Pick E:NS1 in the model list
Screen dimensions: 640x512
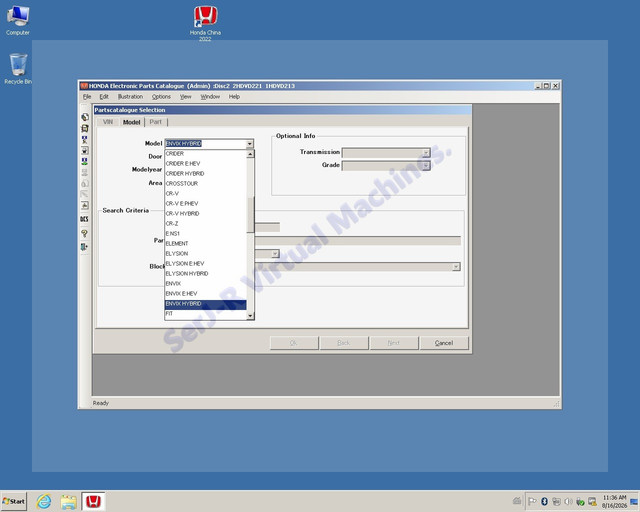coord(206,234)
